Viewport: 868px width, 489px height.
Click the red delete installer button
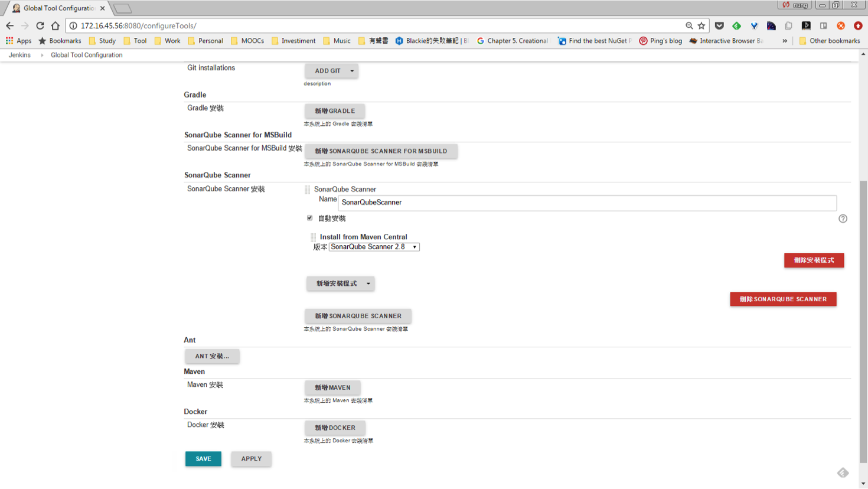(x=814, y=260)
